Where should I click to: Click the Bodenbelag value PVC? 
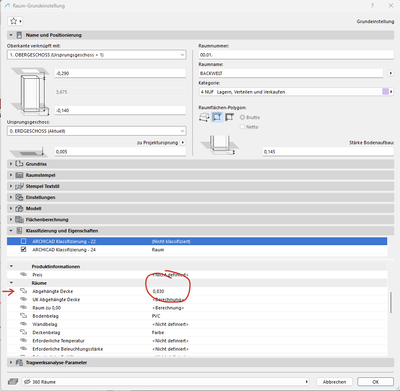[156, 316]
